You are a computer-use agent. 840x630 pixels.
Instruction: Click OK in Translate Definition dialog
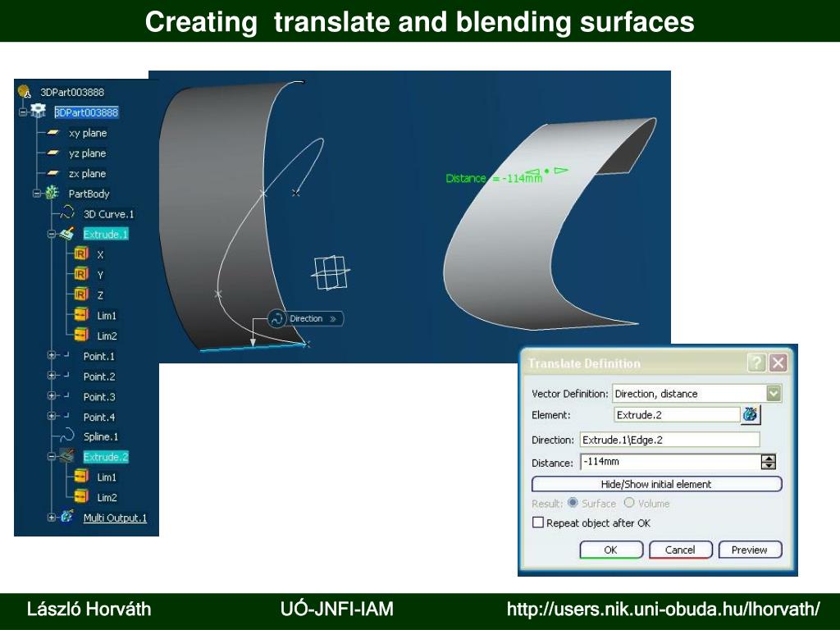[x=610, y=550]
